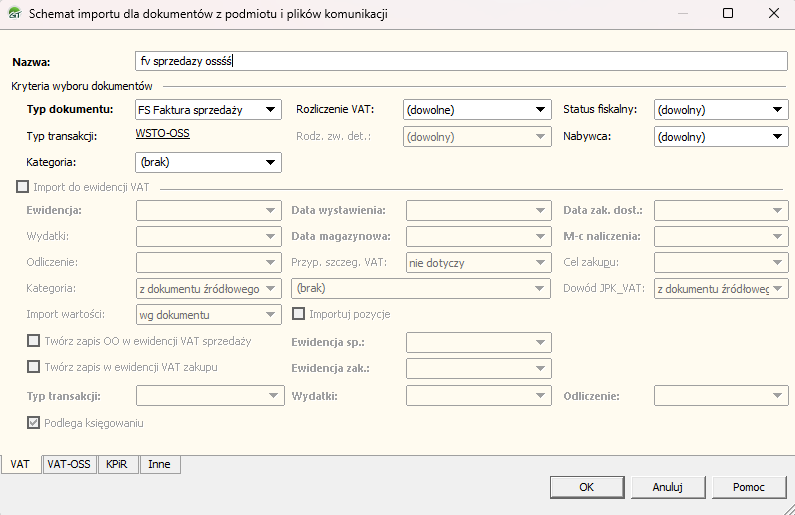The width and height of the screenshot is (795, 515).
Task: Click into the Nazwa text field
Action: [x=460, y=62]
